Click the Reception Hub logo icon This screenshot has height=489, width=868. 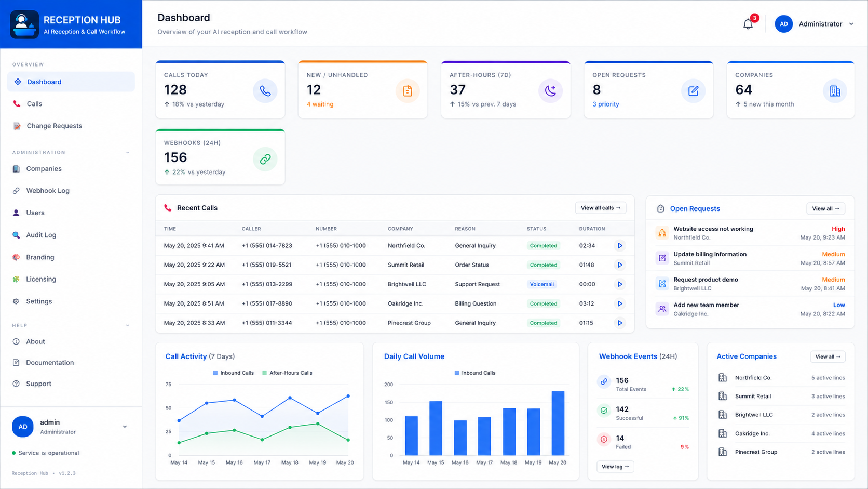pos(24,24)
